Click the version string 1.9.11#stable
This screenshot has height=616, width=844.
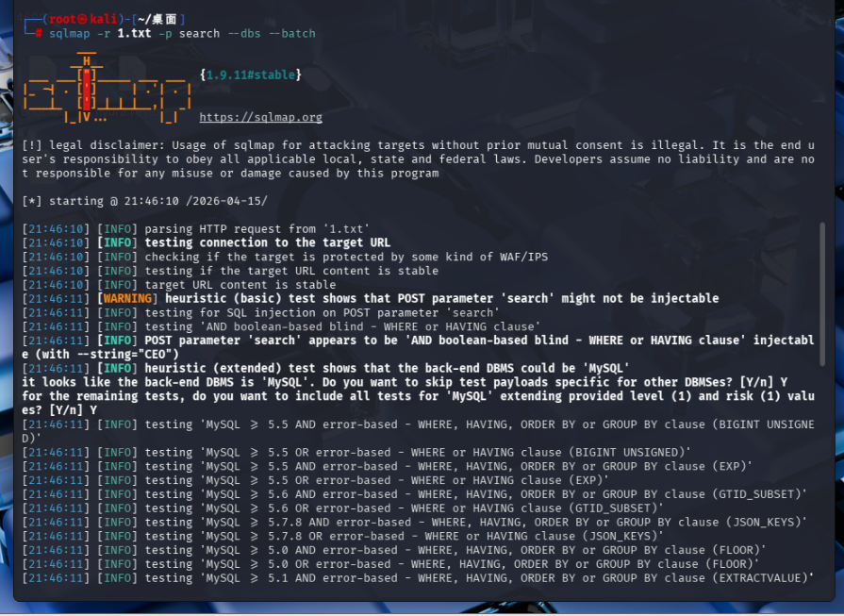point(251,75)
